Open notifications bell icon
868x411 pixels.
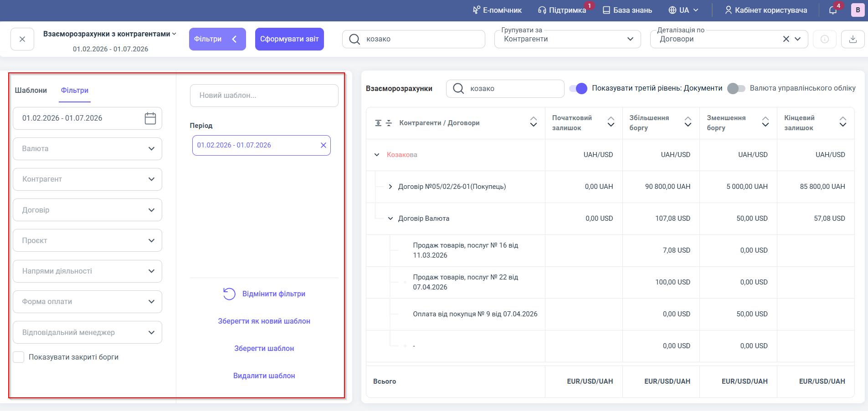[833, 10]
